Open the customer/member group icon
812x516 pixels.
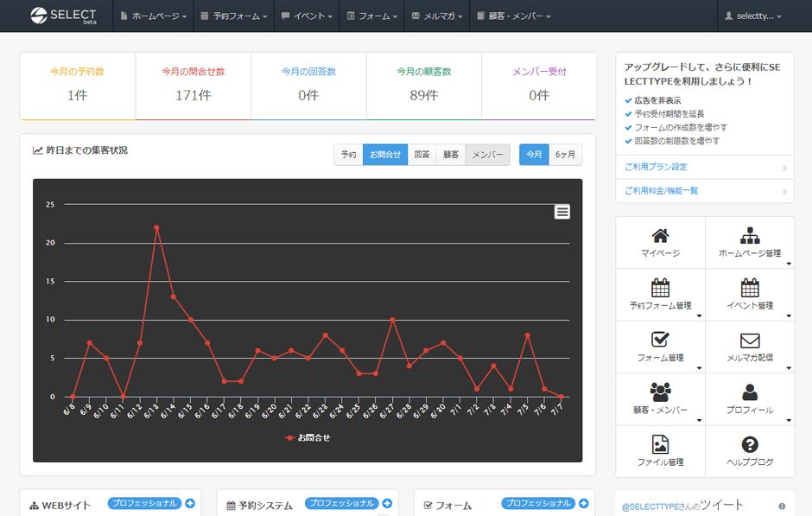(x=660, y=392)
